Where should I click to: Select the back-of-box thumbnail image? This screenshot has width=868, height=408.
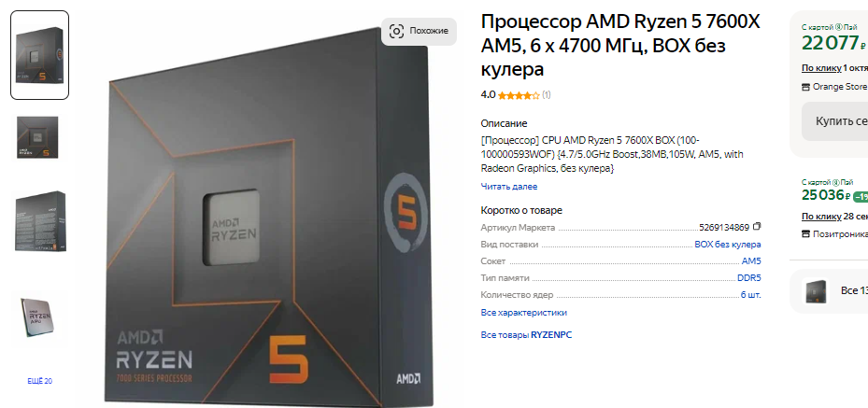pyautogui.click(x=40, y=221)
